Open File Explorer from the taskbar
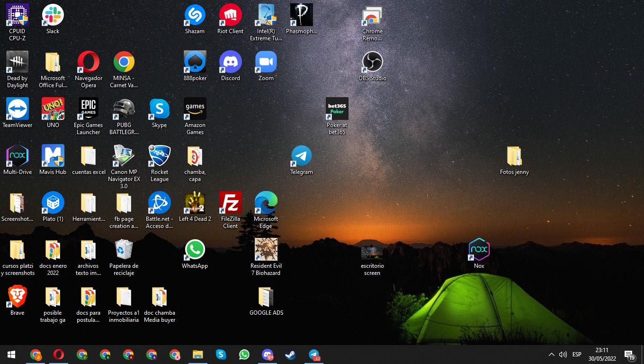Viewport: 644px width, 364px height. coord(197,355)
